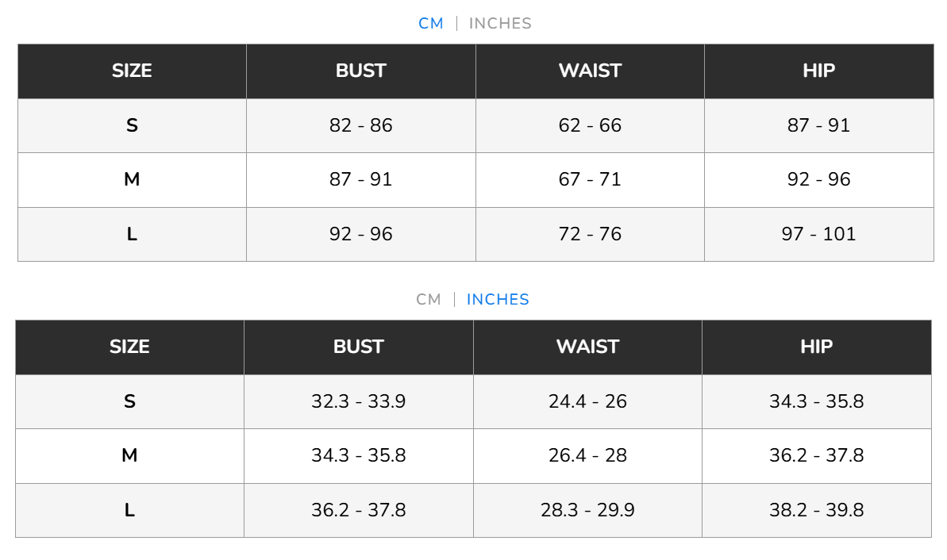Viewport: 947px width, 560px height.
Task: Select size M row label in centimeter table
Action: click(132, 179)
